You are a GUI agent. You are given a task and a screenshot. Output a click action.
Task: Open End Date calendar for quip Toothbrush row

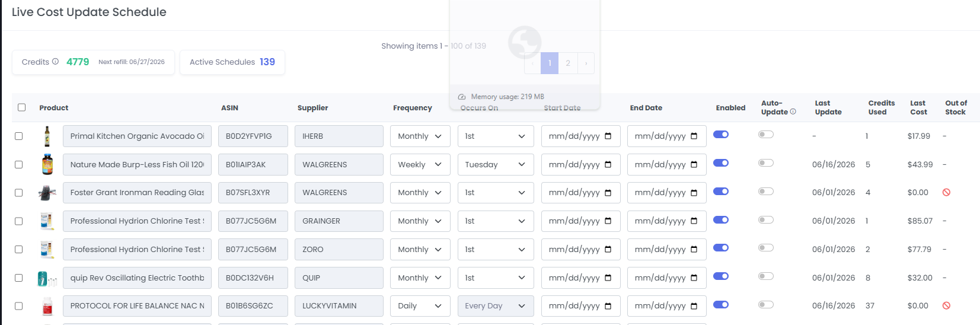[x=694, y=278]
